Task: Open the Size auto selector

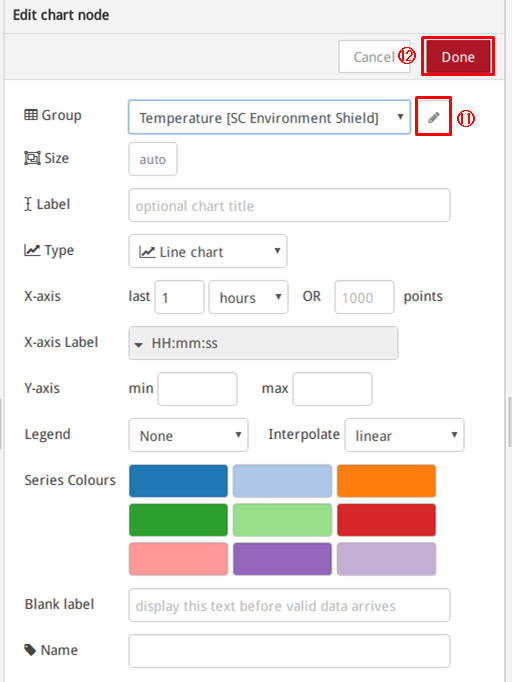Action: (x=153, y=159)
